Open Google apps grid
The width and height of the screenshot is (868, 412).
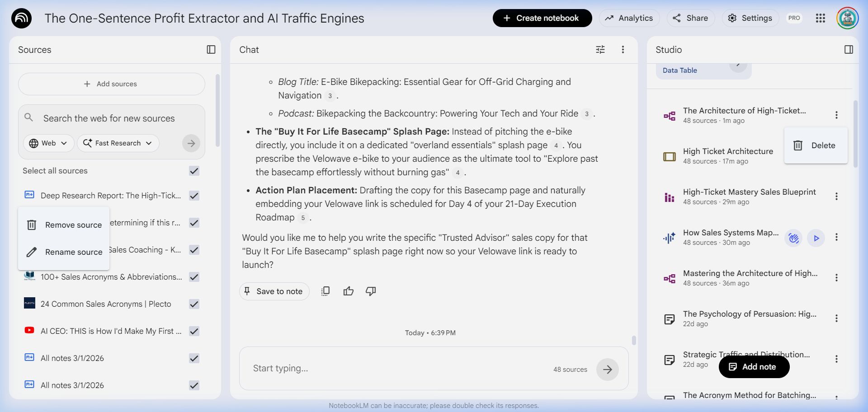pyautogui.click(x=820, y=18)
